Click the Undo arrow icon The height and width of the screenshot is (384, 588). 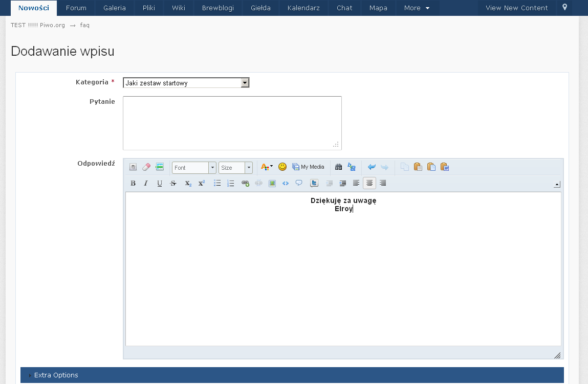[x=372, y=167]
